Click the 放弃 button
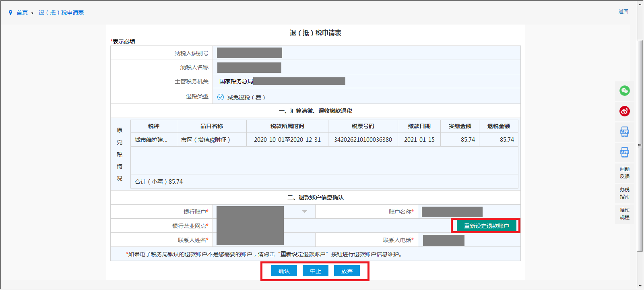This screenshot has width=644, height=290. [347, 271]
